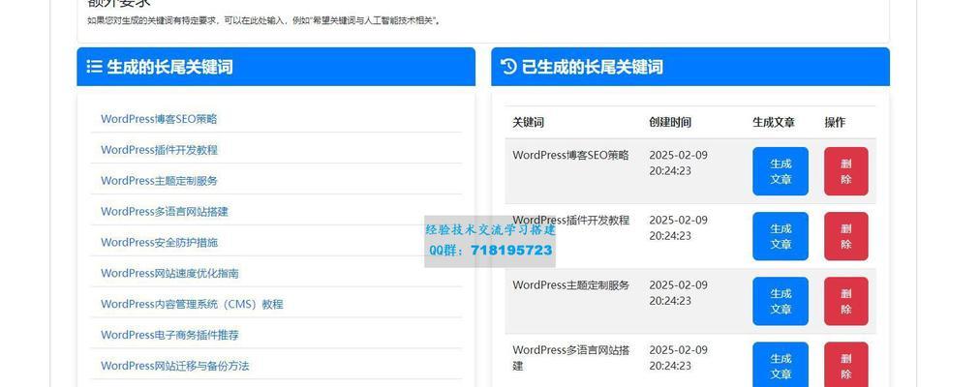Click the 创建时间 column header
The height and width of the screenshot is (387, 980).
(x=670, y=122)
